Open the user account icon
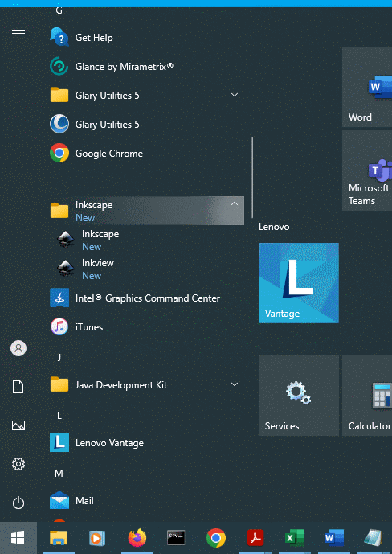This screenshot has height=554, width=392. 18,348
